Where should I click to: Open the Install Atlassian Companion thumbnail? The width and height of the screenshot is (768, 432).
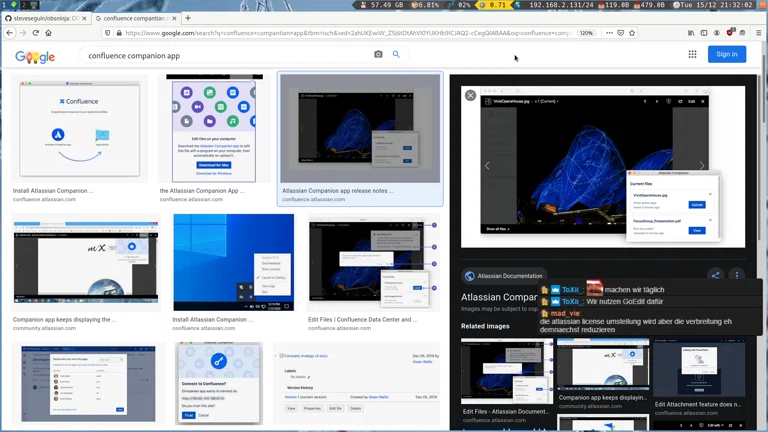[x=80, y=129]
